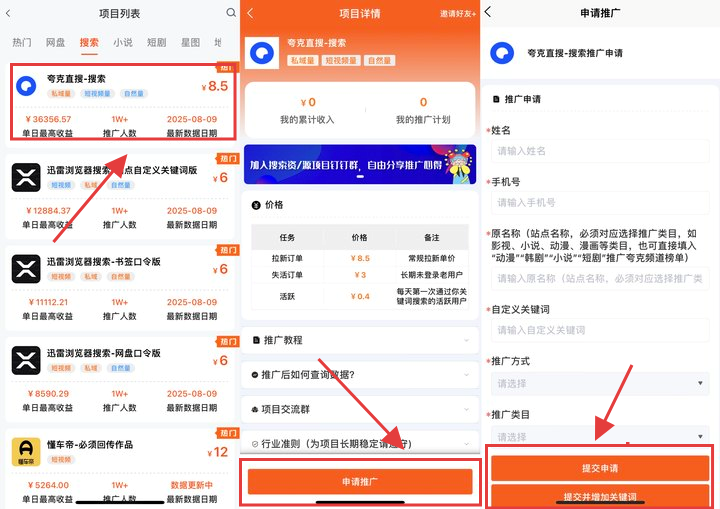Viewport: 720px width, 509px height.
Task: Select the 短剧 category tab
Action: pyautogui.click(x=156, y=43)
